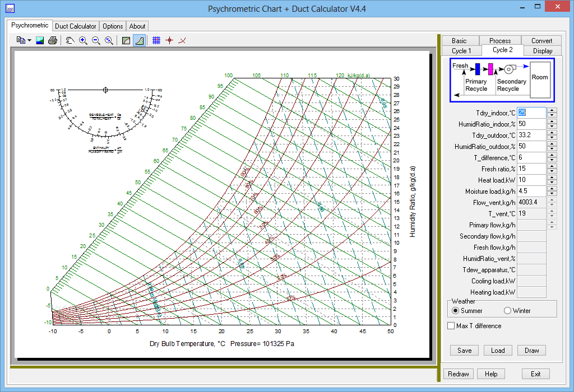The width and height of the screenshot is (574, 392).
Task: Increase HumidRatio_outdoor with up spinner
Action: pyautogui.click(x=552, y=144)
